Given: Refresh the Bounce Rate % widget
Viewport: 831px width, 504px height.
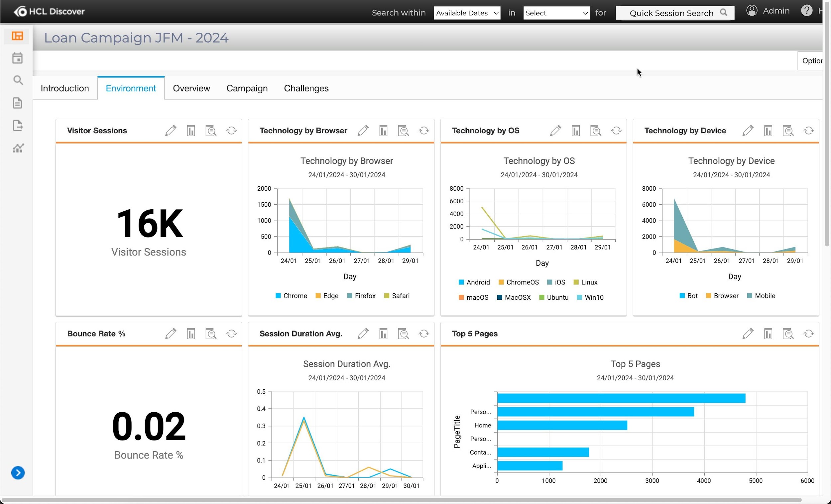Looking at the screenshot, I should click(231, 334).
